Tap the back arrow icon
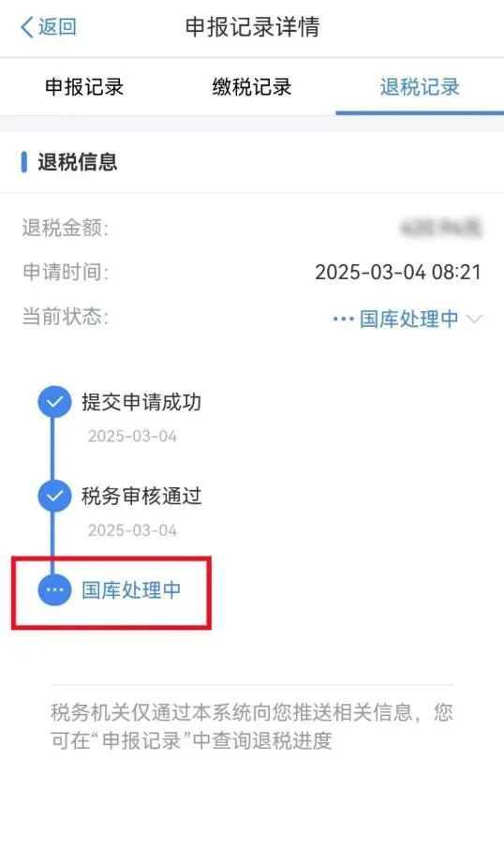 coord(27,26)
